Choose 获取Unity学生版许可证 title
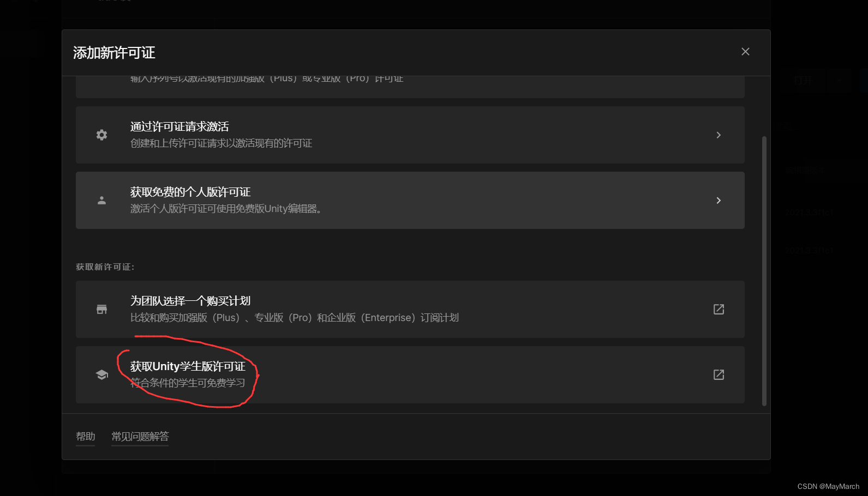Viewport: 868px width, 496px height. coord(188,366)
